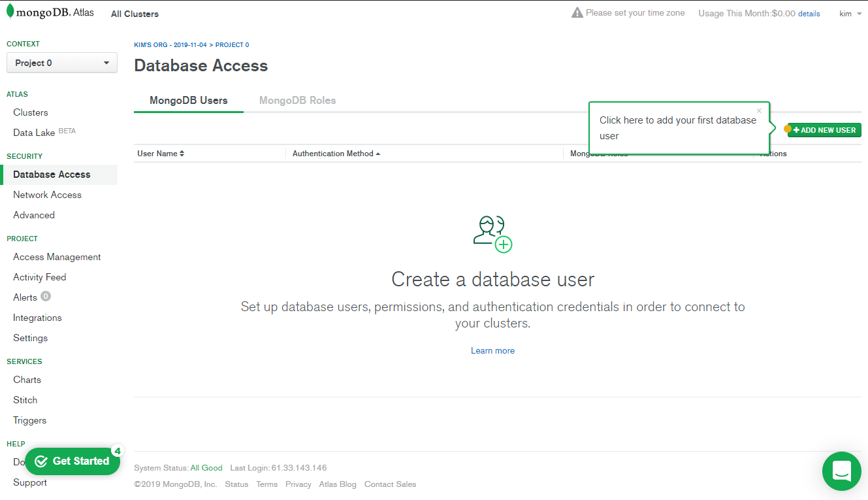This screenshot has width=868, height=500.
Task: View the Activity Feed
Action: coord(39,277)
